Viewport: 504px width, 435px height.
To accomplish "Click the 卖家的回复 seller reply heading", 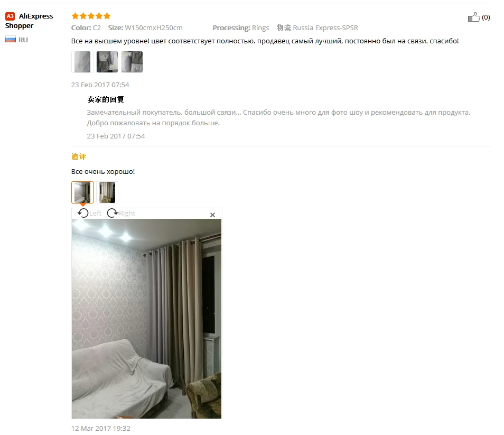I will tap(106, 99).
